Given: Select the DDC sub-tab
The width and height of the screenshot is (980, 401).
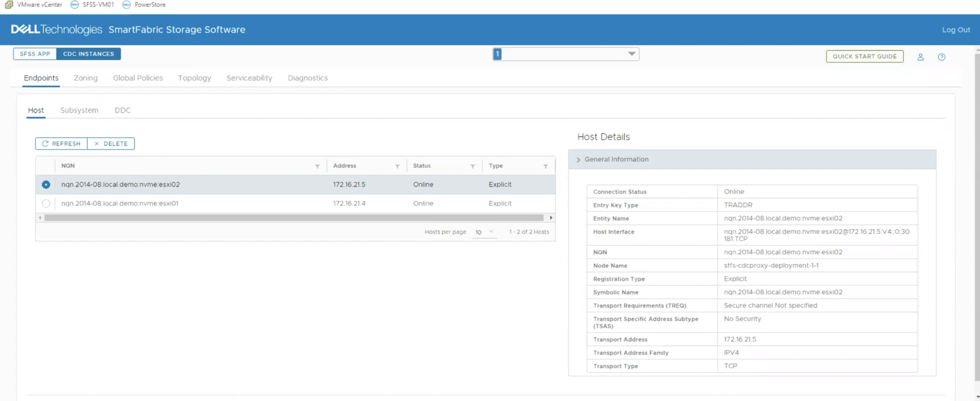Looking at the screenshot, I should [x=122, y=110].
